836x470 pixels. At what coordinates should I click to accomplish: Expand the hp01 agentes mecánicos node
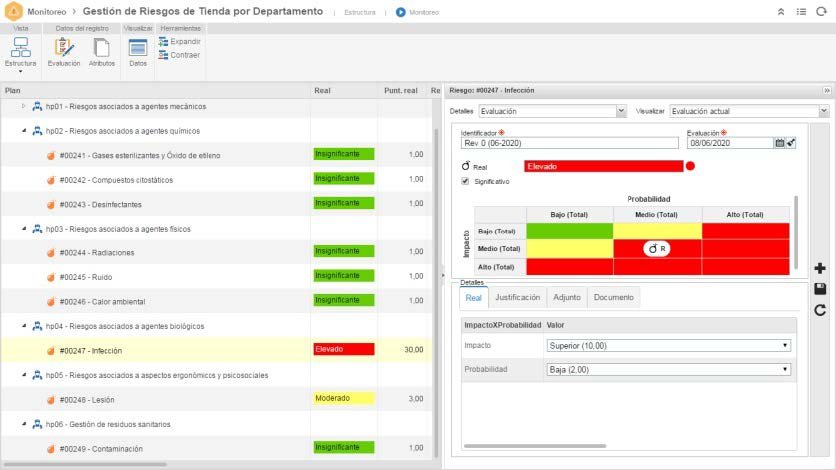(23, 106)
